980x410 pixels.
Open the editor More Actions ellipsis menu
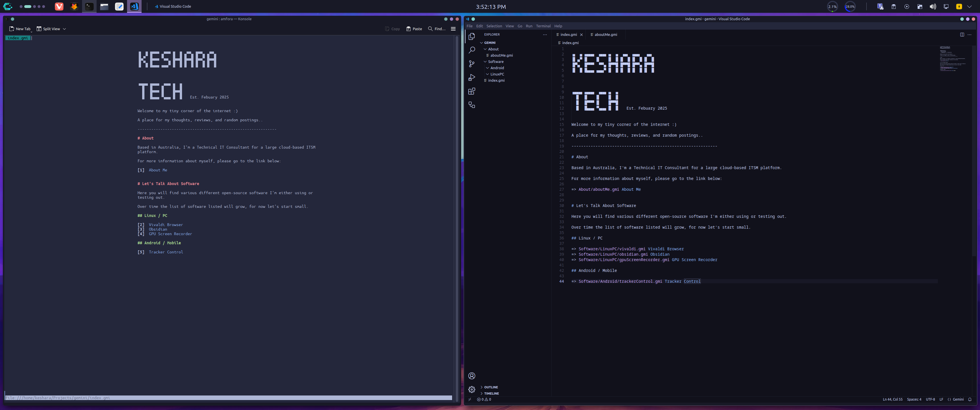[x=969, y=35]
